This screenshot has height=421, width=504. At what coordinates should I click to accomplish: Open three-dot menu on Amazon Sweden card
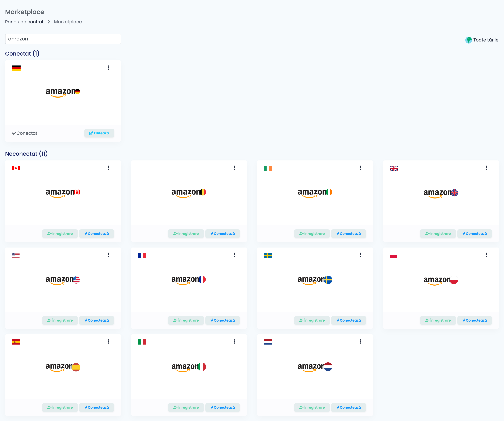coord(361,255)
